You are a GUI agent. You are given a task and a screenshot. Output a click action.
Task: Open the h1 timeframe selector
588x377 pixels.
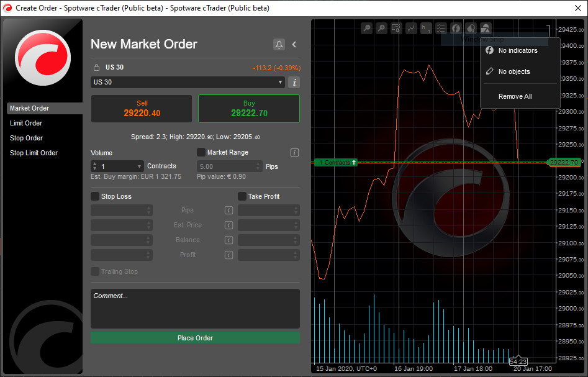426,28
